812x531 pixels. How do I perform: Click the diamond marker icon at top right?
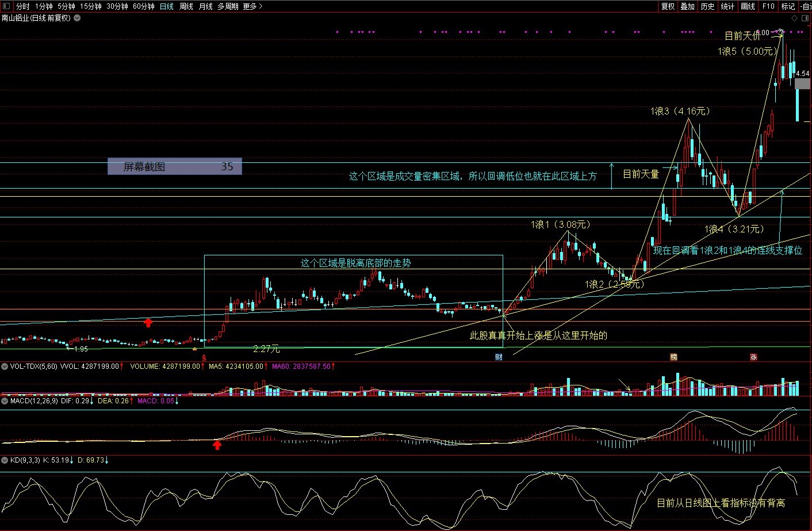coord(795,18)
